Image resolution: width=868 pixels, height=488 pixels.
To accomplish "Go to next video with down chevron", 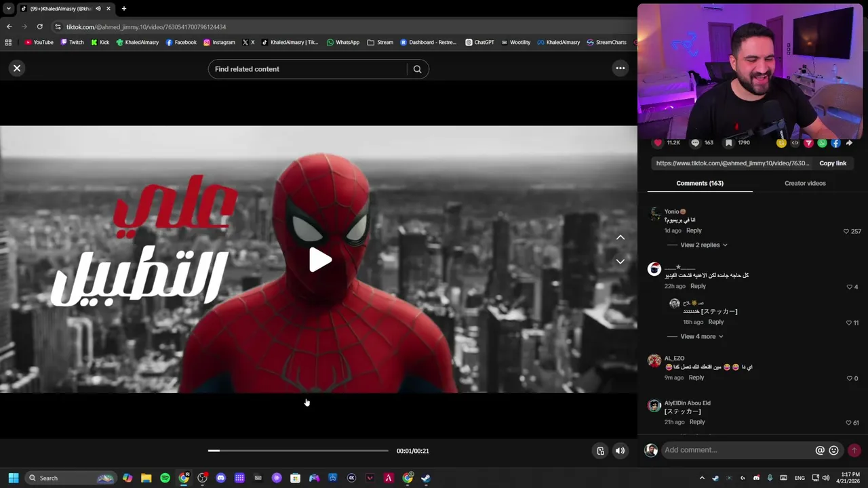I will coord(620,261).
